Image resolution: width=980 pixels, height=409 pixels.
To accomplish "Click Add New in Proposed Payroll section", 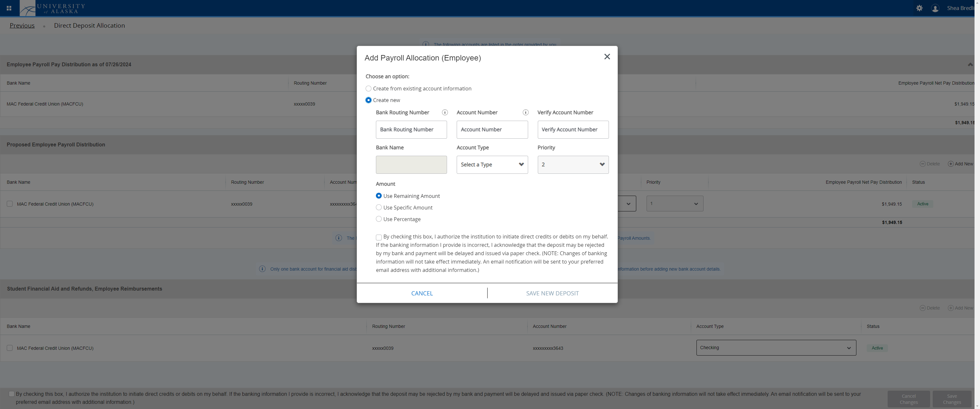I will (x=960, y=164).
